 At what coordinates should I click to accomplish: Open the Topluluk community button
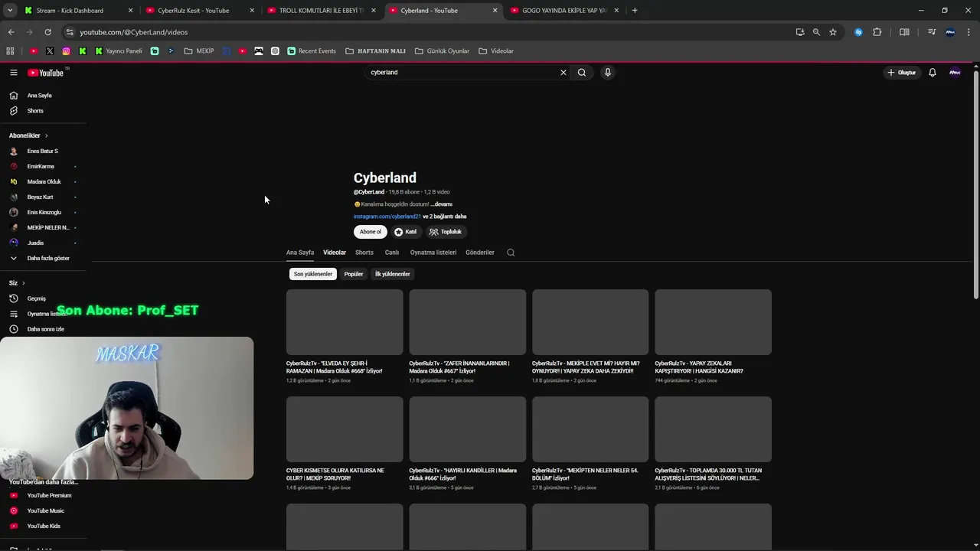(446, 232)
